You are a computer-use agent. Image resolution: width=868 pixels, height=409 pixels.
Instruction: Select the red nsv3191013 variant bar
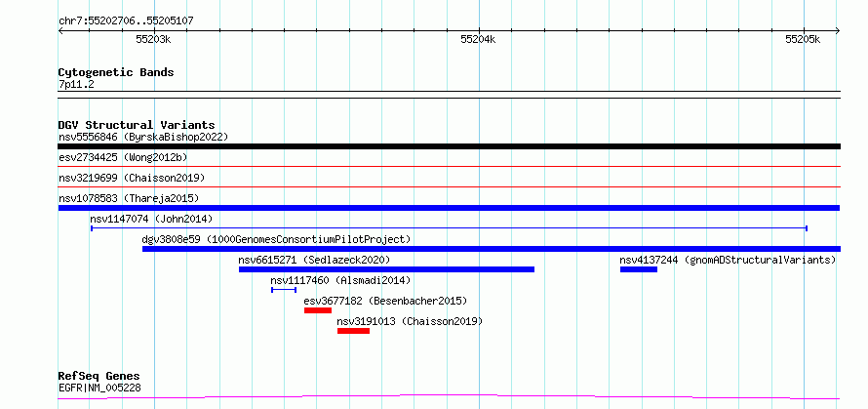click(353, 331)
